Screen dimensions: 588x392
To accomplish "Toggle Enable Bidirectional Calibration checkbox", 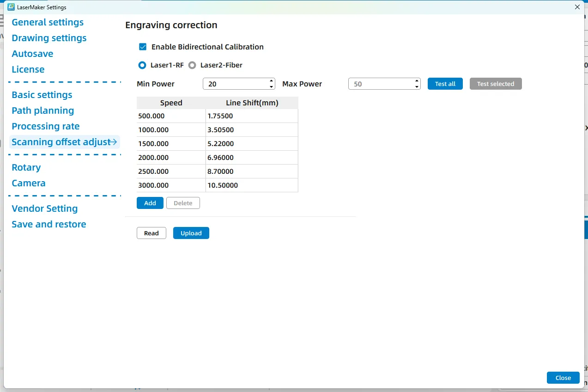I will [x=143, y=47].
